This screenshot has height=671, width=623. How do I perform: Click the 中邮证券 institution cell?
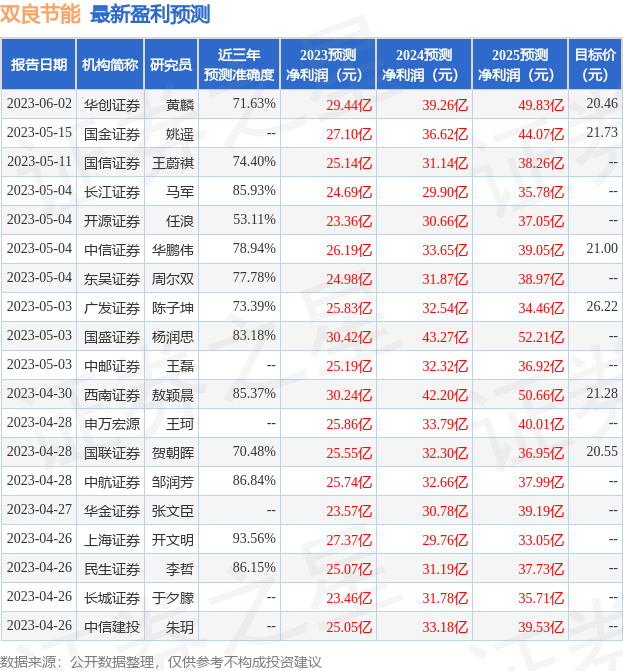pos(112,366)
